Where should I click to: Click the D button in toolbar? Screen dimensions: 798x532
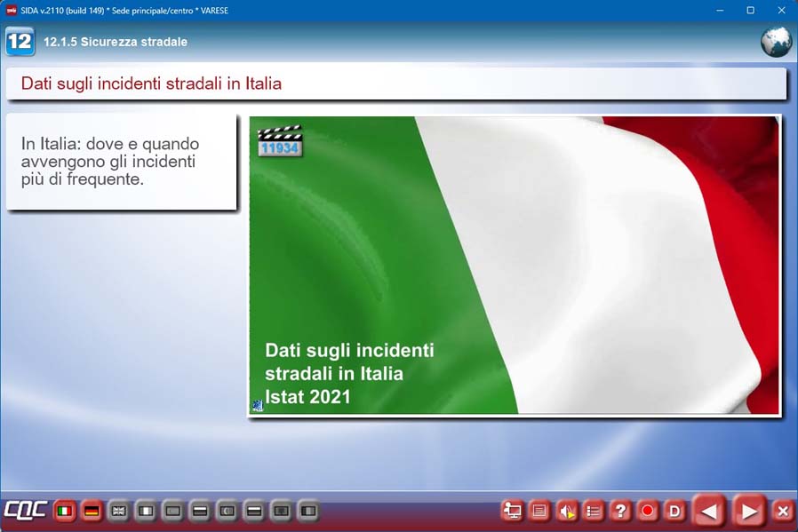point(674,511)
